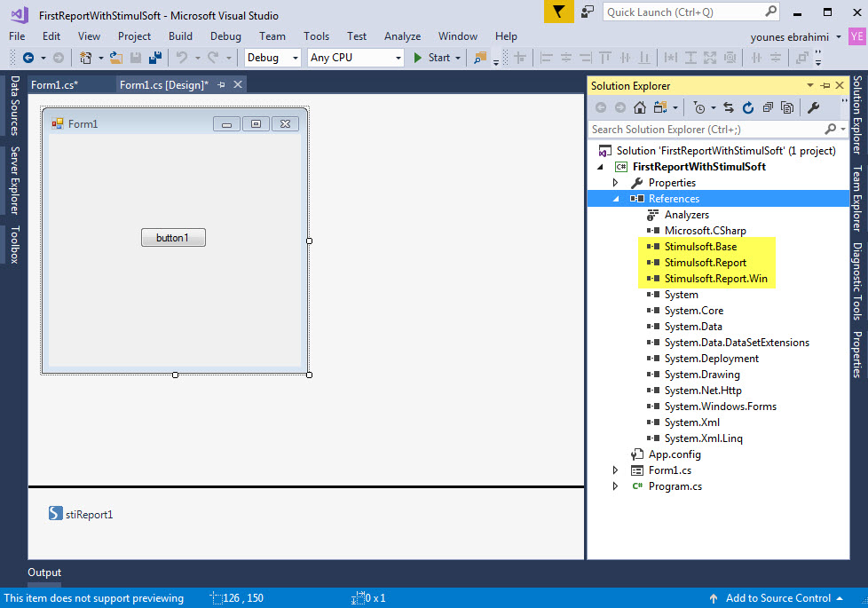This screenshot has width=868, height=608.
Task: Select the Home view in Solution Explorer
Action: coord(639,107)
